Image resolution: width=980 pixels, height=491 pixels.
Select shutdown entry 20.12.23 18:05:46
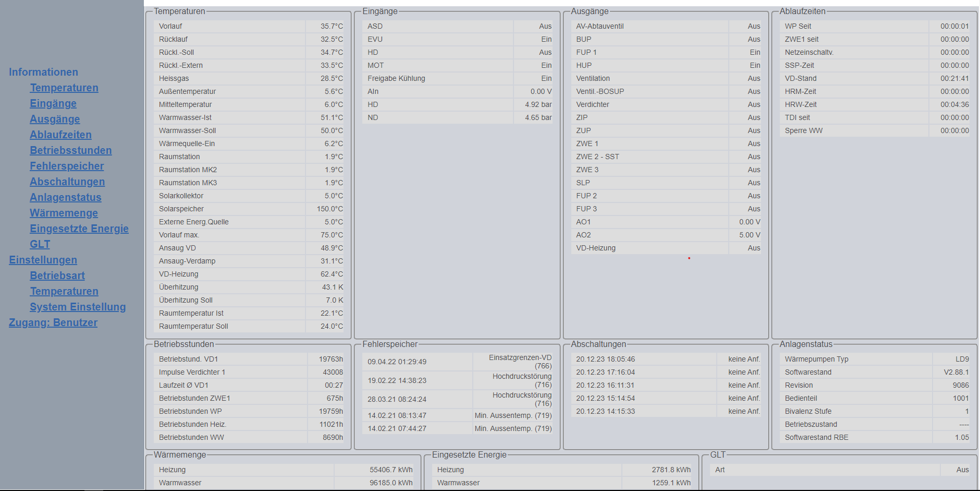coord(606,359)
